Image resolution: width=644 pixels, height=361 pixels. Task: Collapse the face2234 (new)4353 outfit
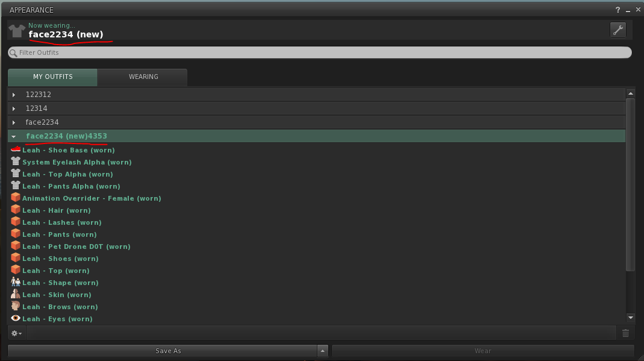pos(13,136)
